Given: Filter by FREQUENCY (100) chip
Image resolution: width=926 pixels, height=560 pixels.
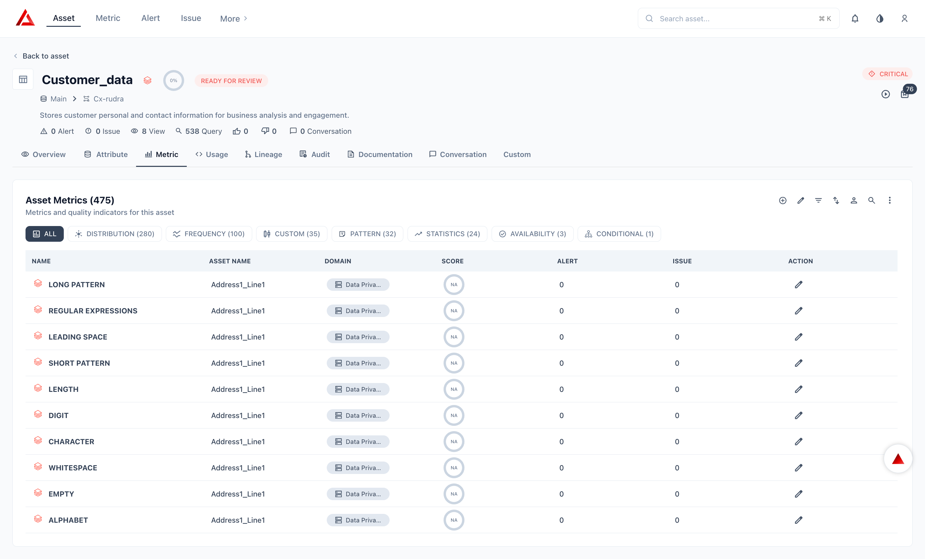Looking at the screenshot, I should pyautogui.click(x=209, y=234).
